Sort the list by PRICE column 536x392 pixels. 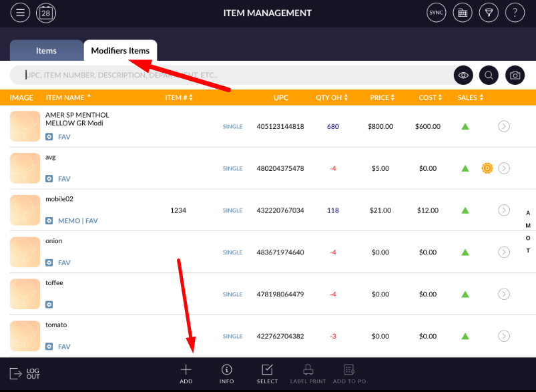click(382, 97)
